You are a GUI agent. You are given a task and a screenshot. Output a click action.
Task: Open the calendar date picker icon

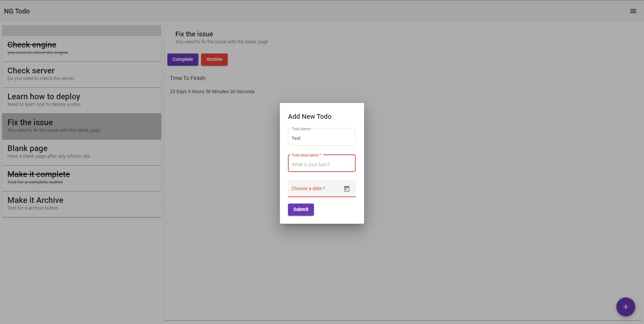(x=347, y=189)
